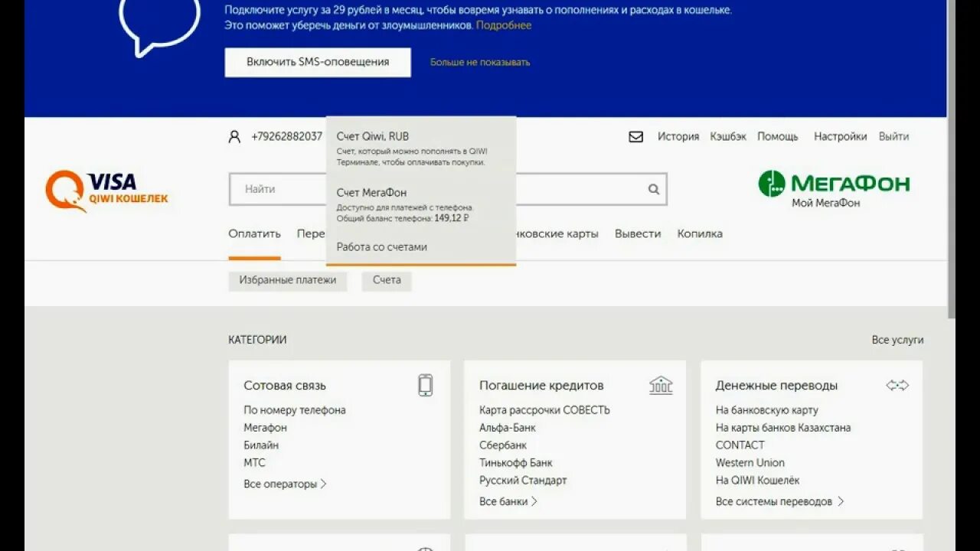Open Кэшбэк in top navigation
The image size is (980, 551).
pyautogui.click(x=728, y=136)
